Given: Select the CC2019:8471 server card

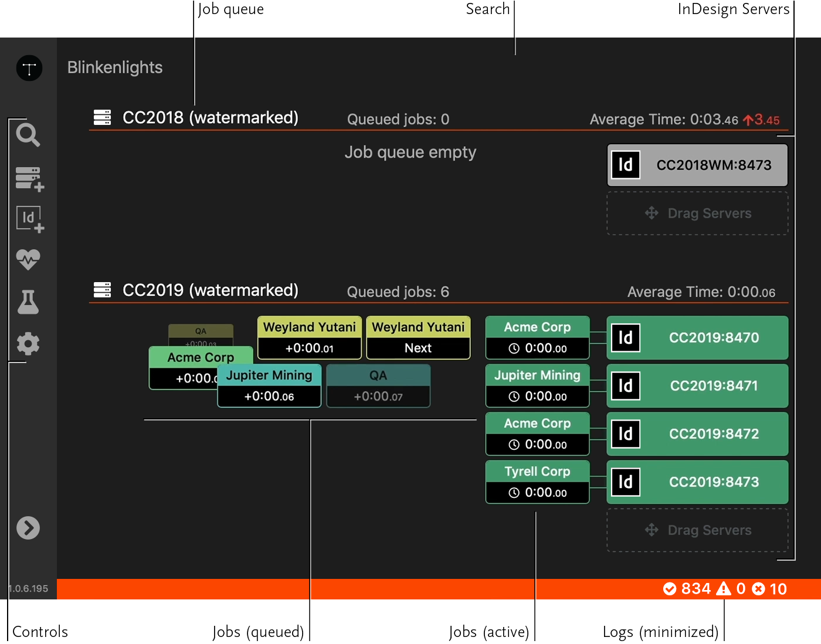Looking at the screenshot, I should pos(697,386).
